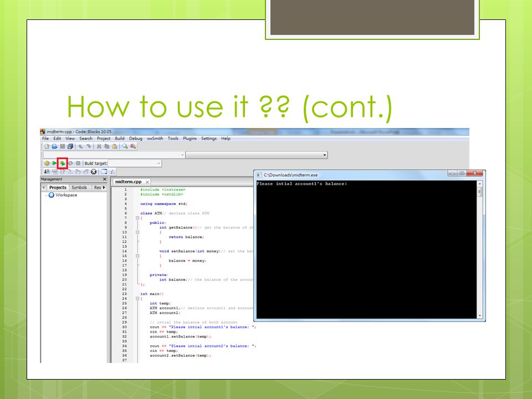Click the Debug / Continue icon

click(x=47, y=172)
